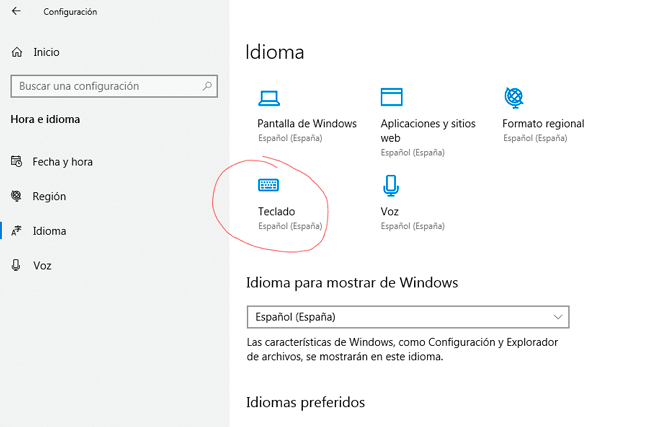The image size is (650, 427).
Task: Open Pantalla de Windows laptop icon
Action: tap(268, 98)
